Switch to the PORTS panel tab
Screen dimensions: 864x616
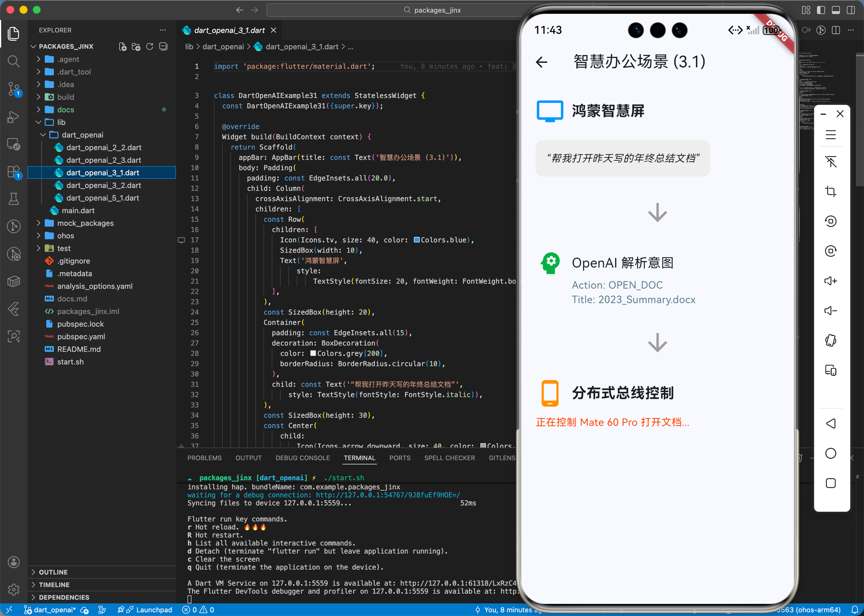400,458
